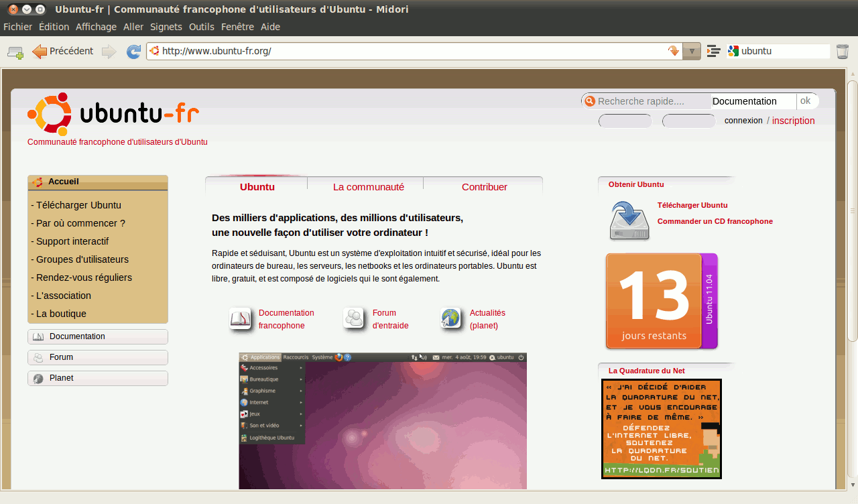The height and width of the screenshot is (504, 858).
Task: Click the Télécharger Ubuntu drive download icon
Action: 629,220
